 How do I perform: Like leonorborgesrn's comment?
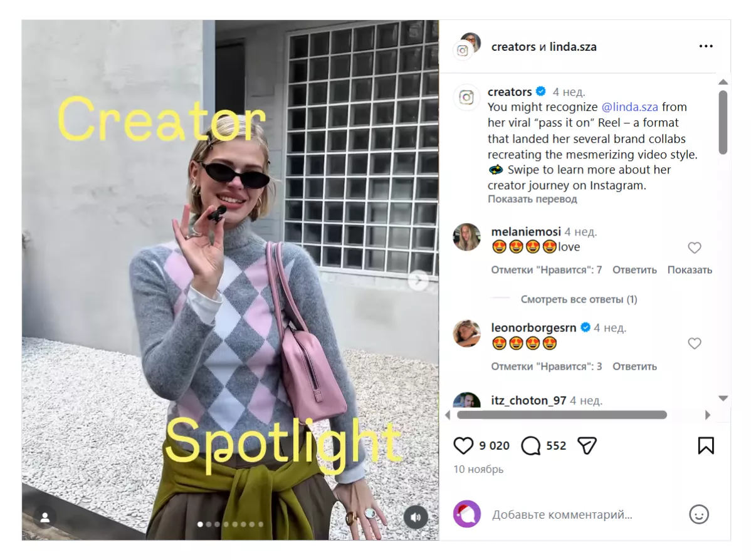(695, 343)
